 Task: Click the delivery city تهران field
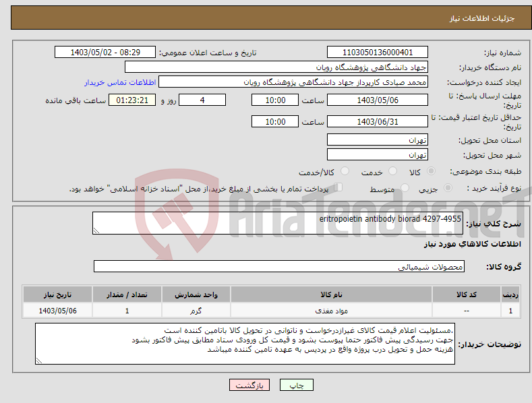click(x=378, y=155)
